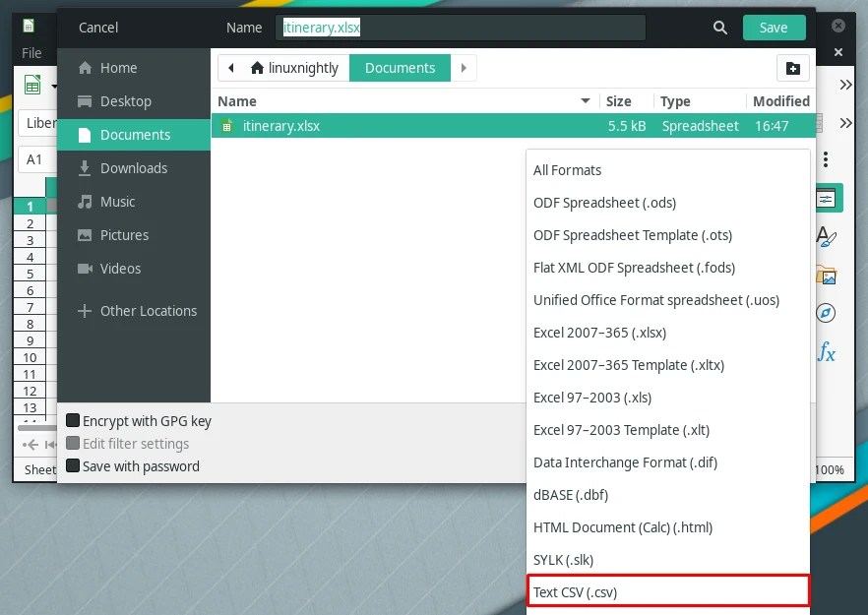Click the Save button

click(x=774, y=28)
